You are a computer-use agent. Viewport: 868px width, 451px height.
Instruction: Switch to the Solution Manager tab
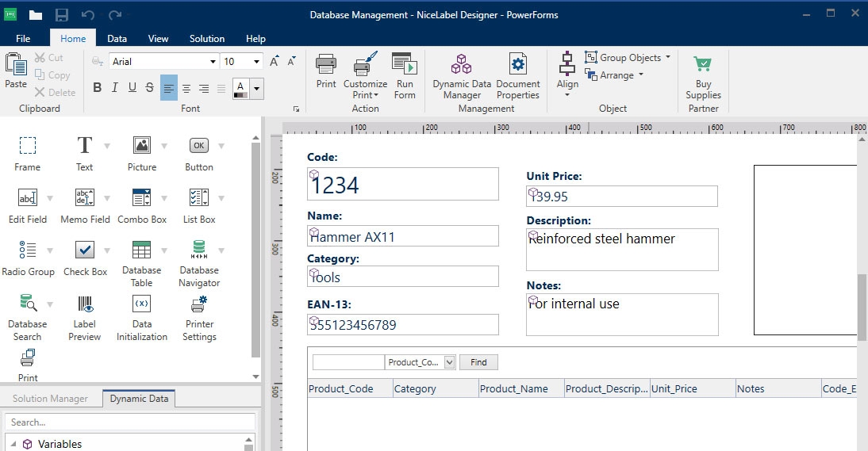point(50,399)
